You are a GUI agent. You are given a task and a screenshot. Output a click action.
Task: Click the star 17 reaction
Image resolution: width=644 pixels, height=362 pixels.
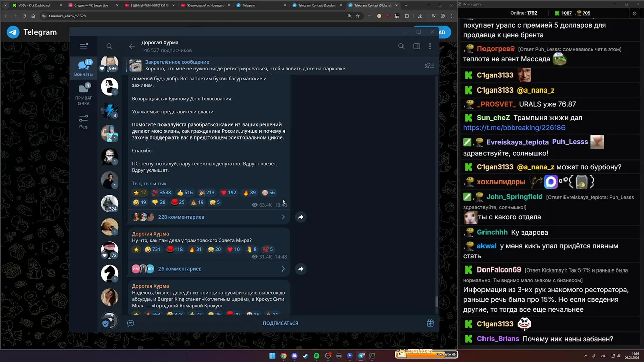140,192
